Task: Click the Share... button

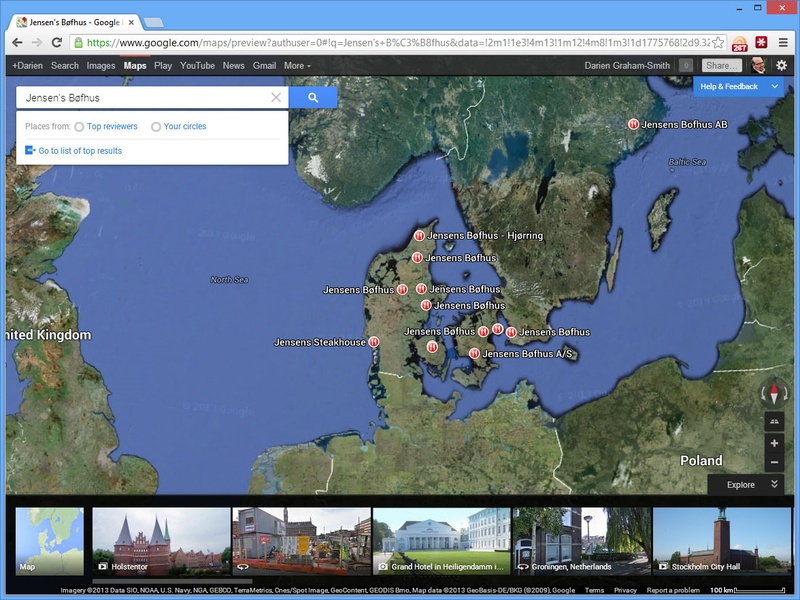Action: pos(721,65)
